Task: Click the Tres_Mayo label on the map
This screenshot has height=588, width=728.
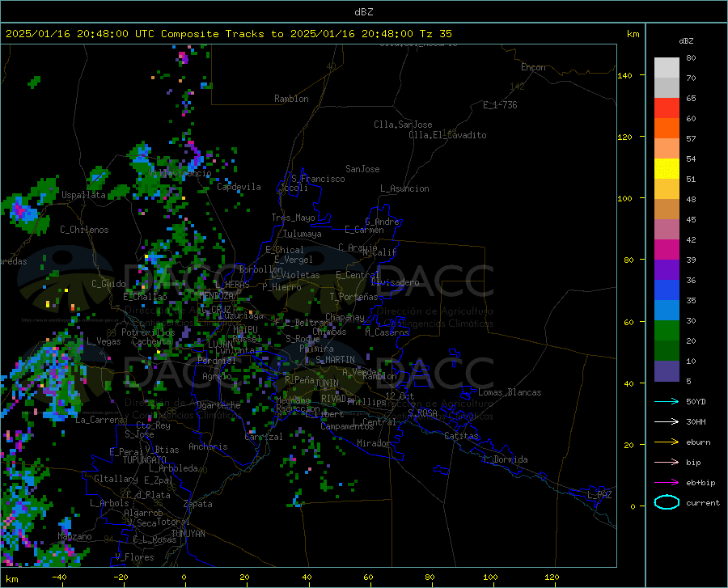Action: click(x=293, y=218)
